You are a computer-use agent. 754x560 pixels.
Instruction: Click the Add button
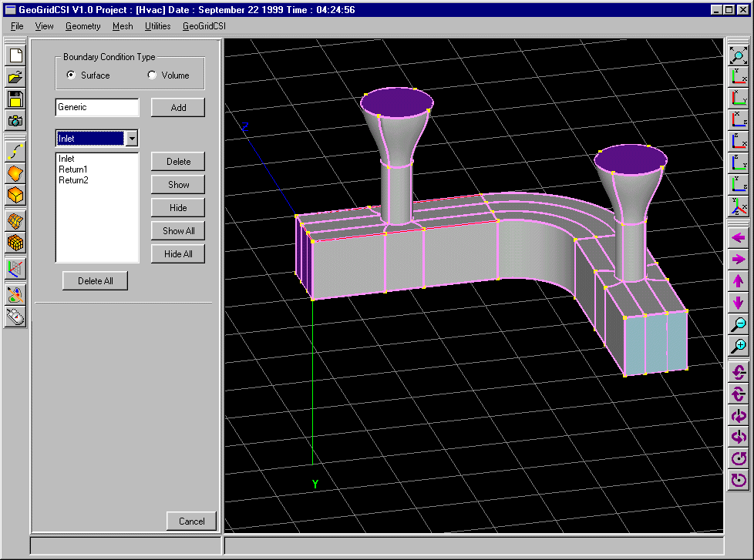click(178, 108)
